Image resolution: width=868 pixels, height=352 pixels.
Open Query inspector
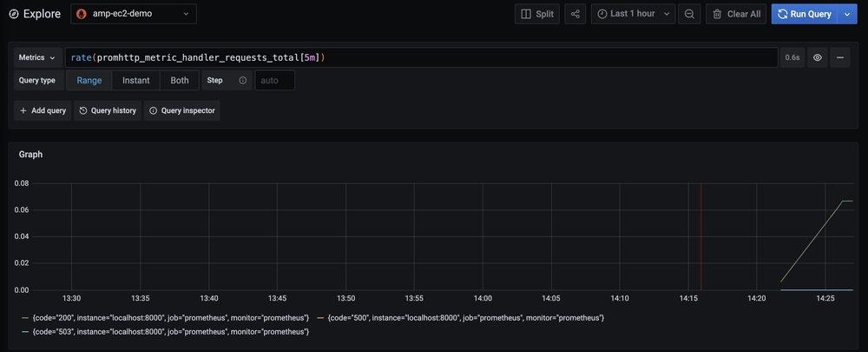(182, 111)
